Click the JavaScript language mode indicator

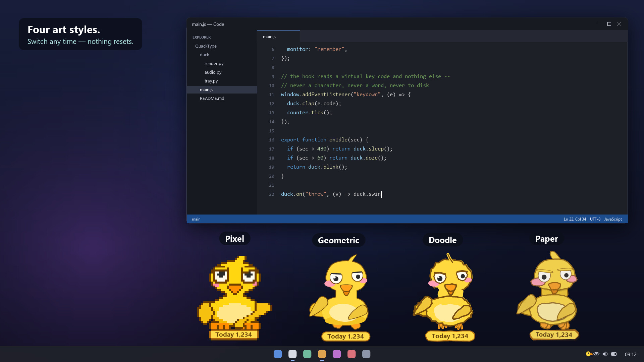pyautogui.click(x=613, y=219)
